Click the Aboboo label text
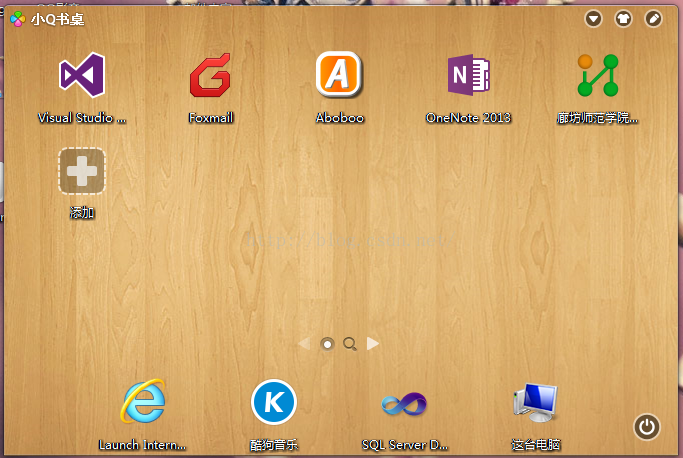The width and height of the screenshot is (683, 458). point(340,118)
